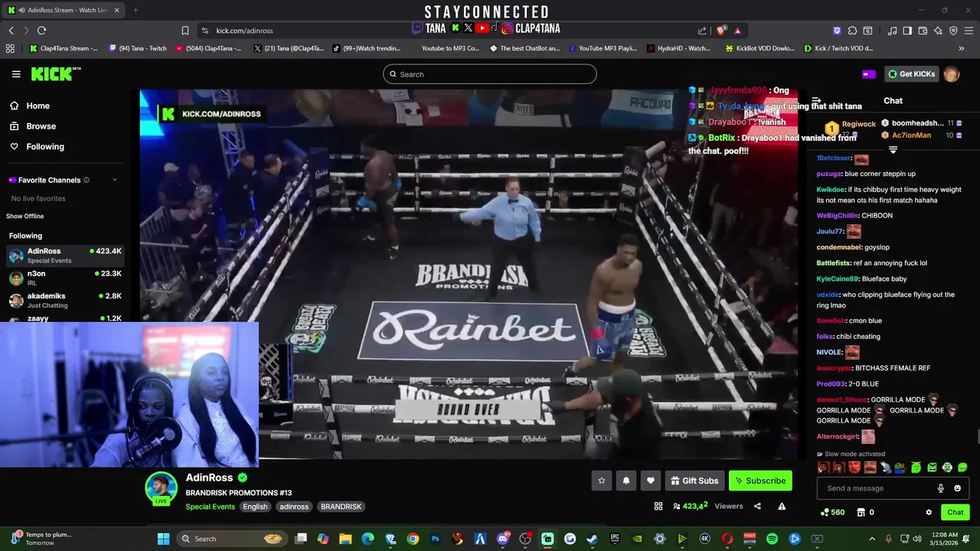Click the Show Offline toggle text
Viewport: 980px width, 551px height.
point(25,217)
